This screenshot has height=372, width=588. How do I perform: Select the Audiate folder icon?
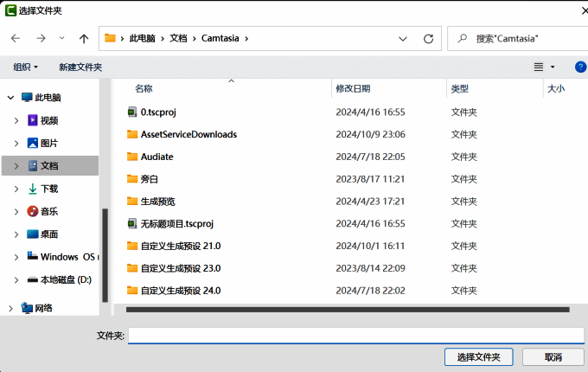(132, 157)
